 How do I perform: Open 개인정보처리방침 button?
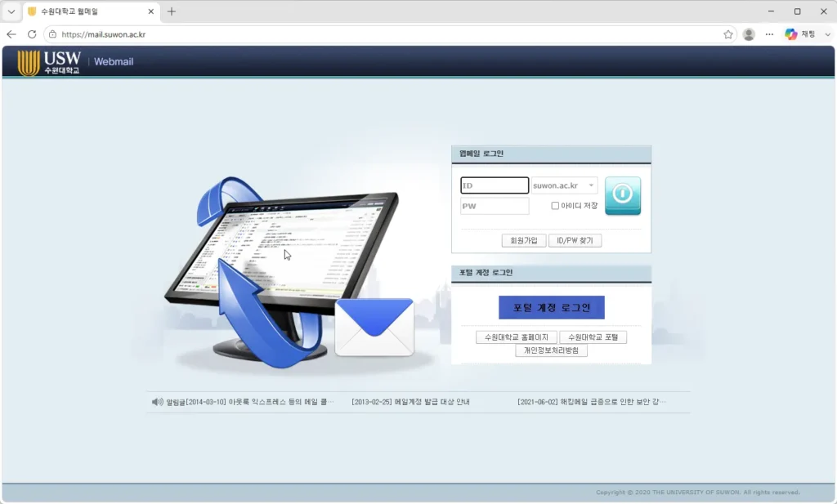tap(552, 350)
